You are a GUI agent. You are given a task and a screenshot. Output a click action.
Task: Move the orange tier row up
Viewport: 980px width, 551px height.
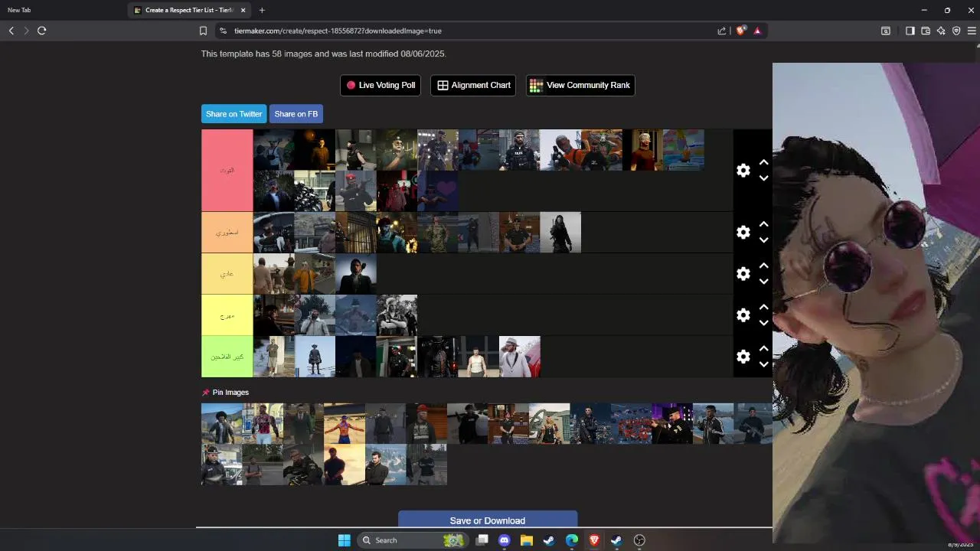pos(763,224)
